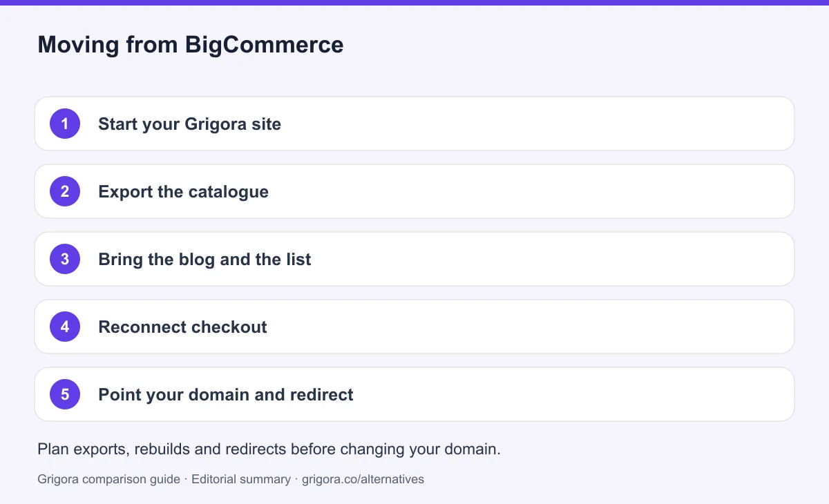Click the purple accent bar at top
Viewport: 829px width, 504px height.
[x=414, y=2]
